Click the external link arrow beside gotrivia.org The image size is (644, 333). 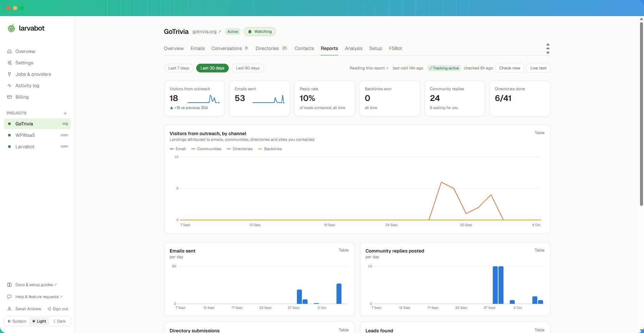[x=220, y=32]
